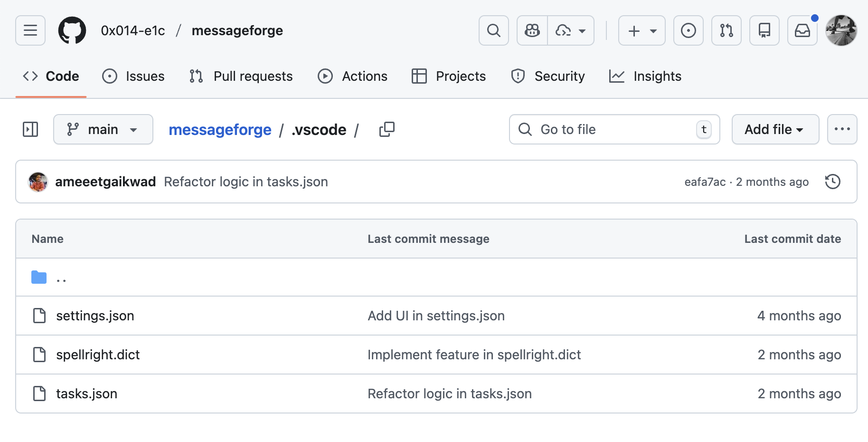Open commit 'Add UI in settings.json'
This screenshot has height=442, width=868.
(x=436, y=316)
